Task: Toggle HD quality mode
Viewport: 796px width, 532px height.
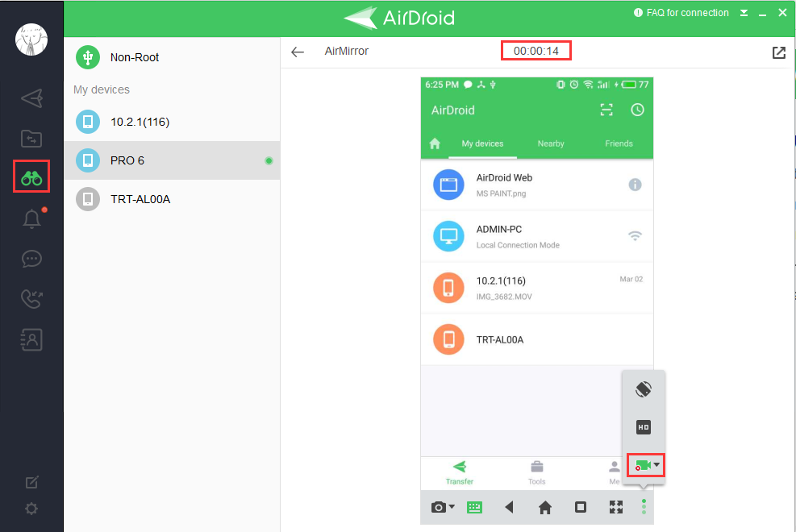Action: [x=644, y=427]
